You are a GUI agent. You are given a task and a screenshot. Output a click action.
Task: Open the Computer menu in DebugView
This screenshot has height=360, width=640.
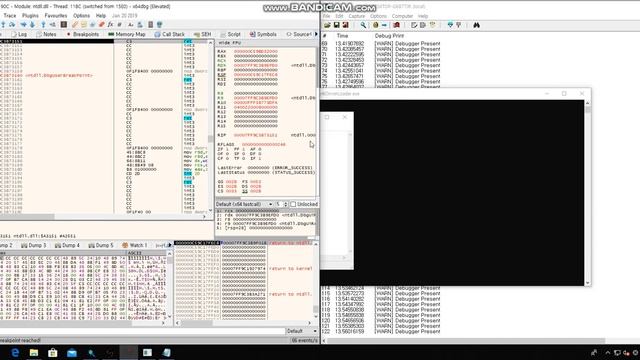click(402, 16)
